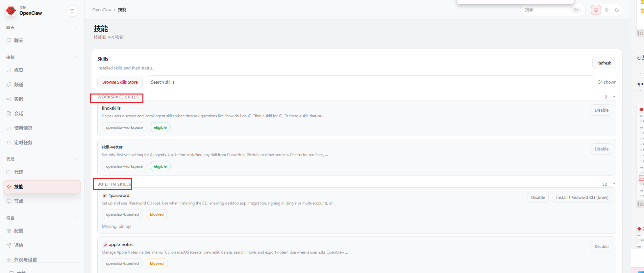
Task: Collapse the 聊天 sidebar section chevron
Action: point(76,27)
